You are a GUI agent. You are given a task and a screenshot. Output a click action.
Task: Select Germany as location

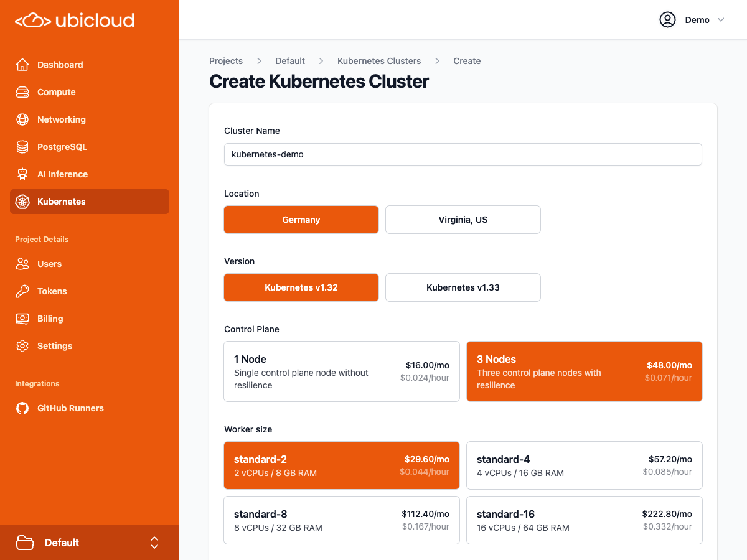coord(301,220)
